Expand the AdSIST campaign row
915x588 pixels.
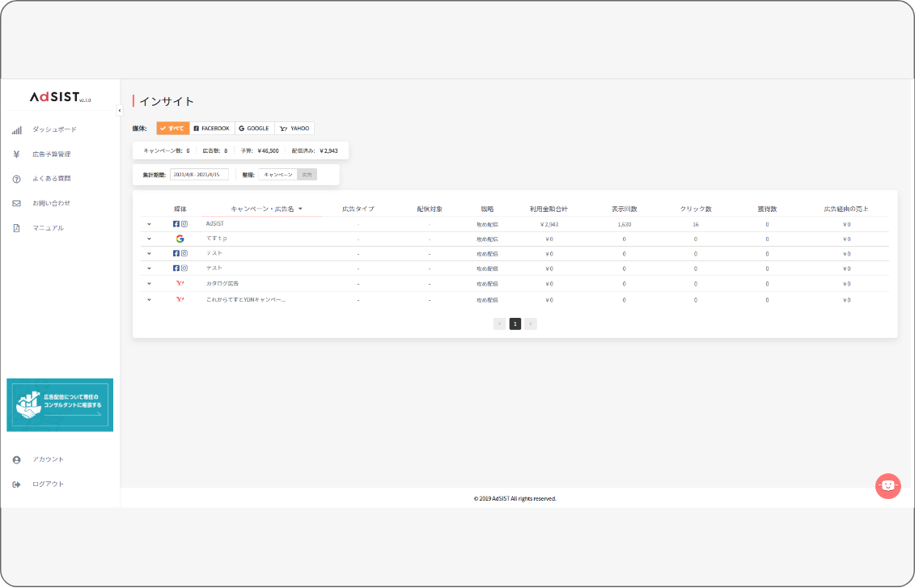click(x=149, y=224)
